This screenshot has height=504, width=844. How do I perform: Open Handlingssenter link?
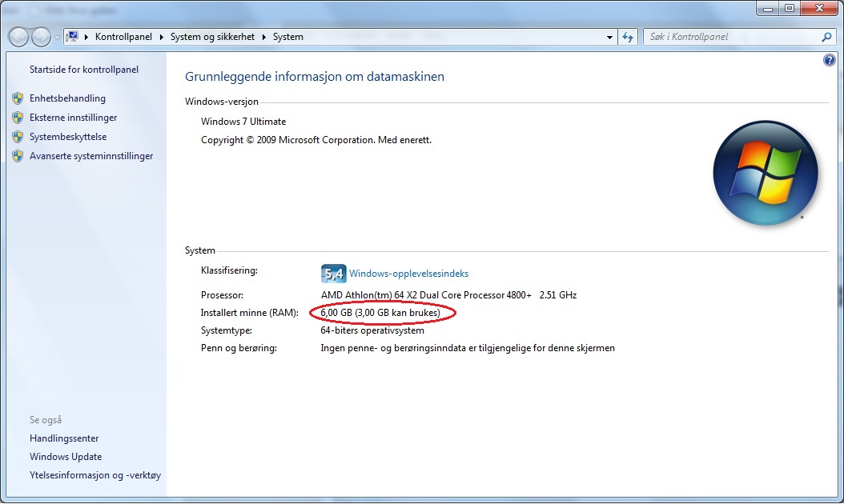click(x=64, y=438)
